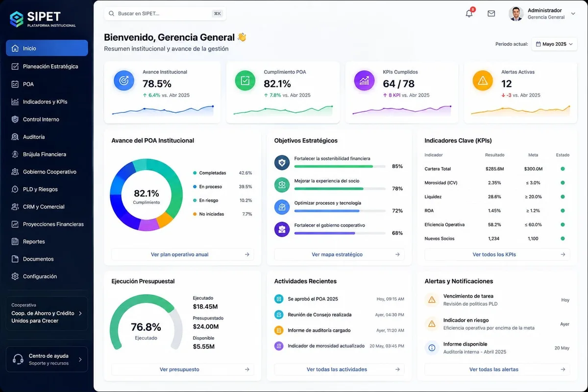588x392 pixels.
Task: Click the Alertas Activas warning icon
Action: click(x=483, y=80)
